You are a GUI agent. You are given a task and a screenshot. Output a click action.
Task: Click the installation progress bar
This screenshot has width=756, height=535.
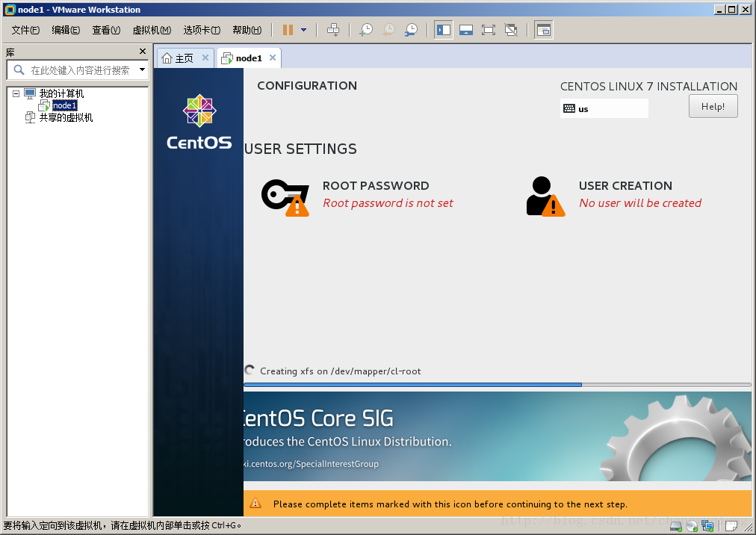tap(497, 385)
